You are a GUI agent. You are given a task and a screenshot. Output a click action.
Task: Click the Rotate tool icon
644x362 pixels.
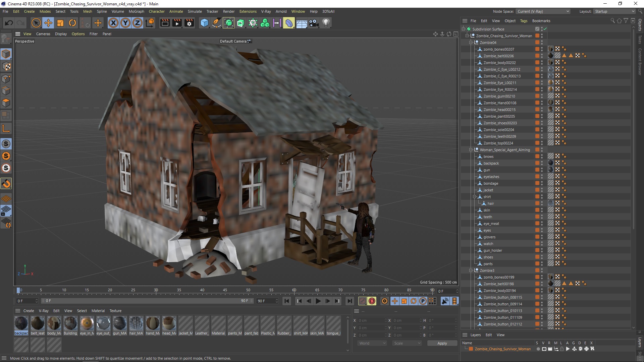coord(72,22)
